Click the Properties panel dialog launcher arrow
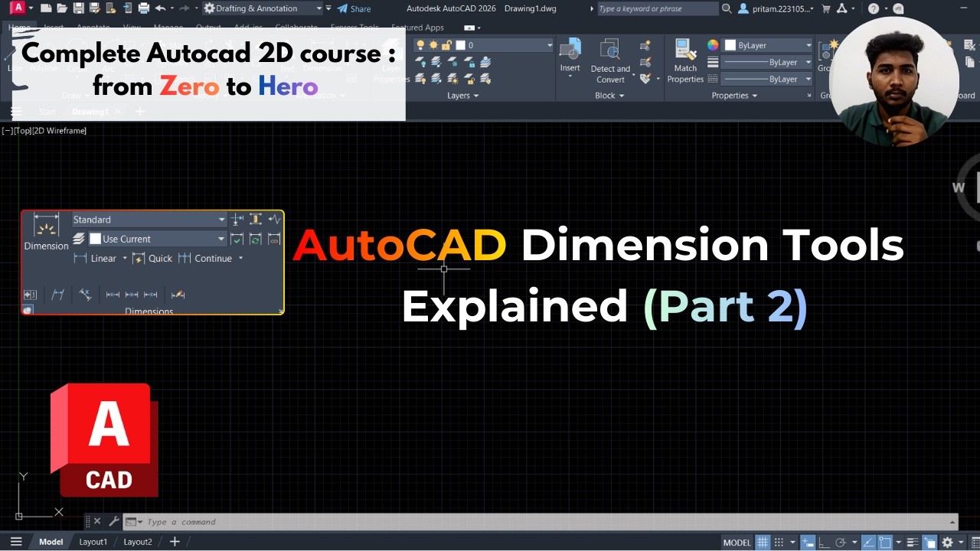 click(809, 96)
